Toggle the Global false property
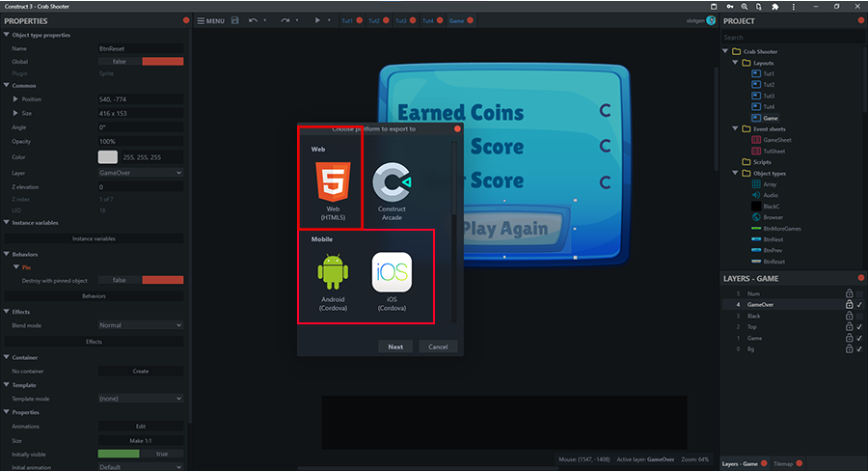The width and height of the screenshot is (868, 472). click(x=141, y=62)
